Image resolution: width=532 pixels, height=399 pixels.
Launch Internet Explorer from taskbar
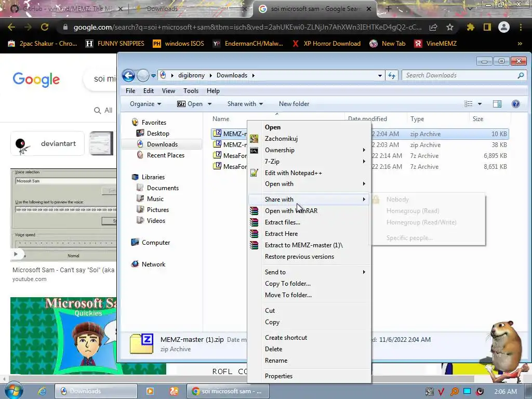[42, 391]
